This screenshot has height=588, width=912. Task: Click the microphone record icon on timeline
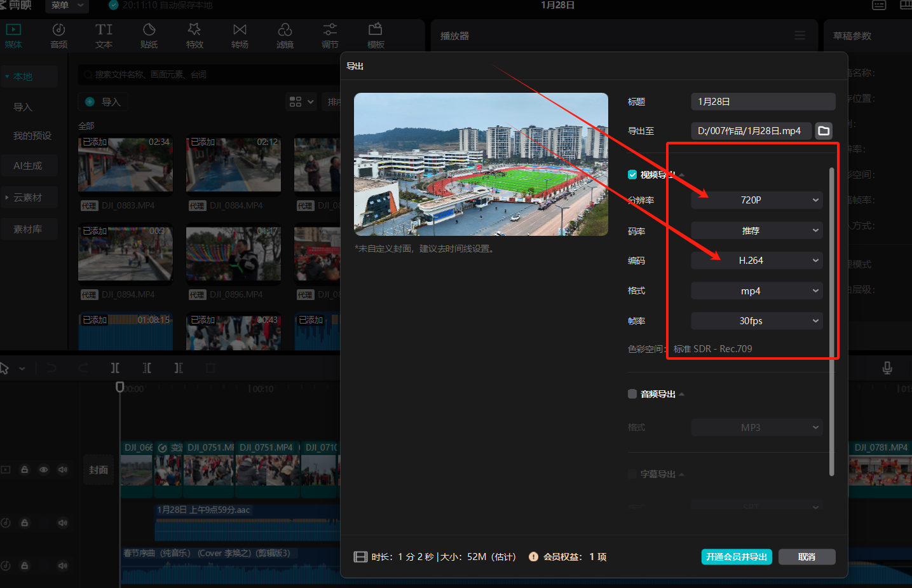pos(887,368)
